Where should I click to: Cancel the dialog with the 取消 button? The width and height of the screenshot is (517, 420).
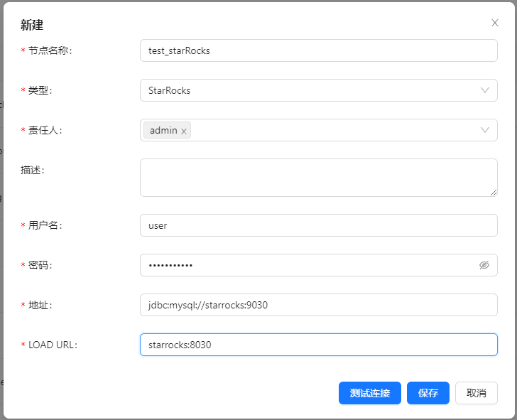476,393
